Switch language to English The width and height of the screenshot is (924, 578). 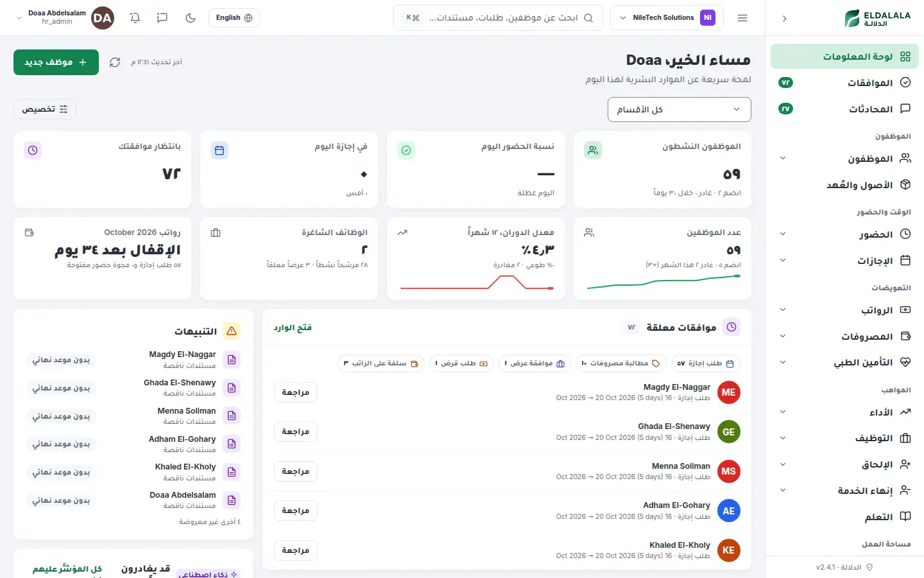click(x=234, y=18)
